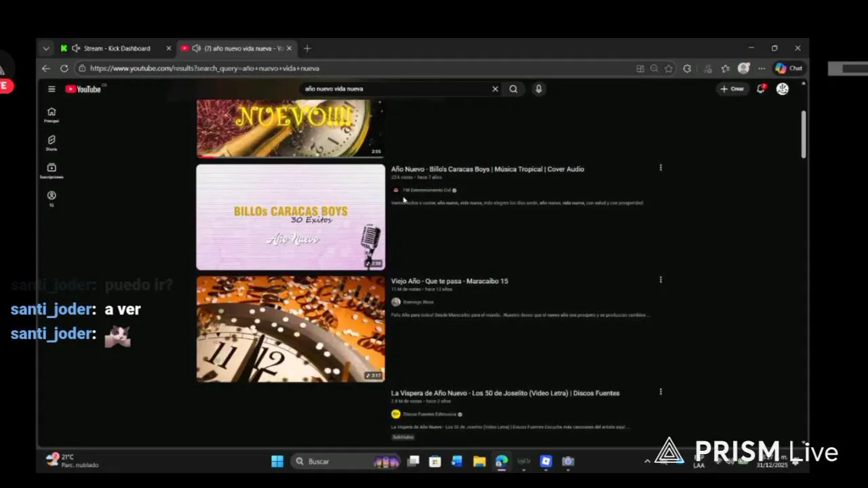Go back in the browser
Image resolution: width=868 pixels, height=488 pixels.
pos(46,68)
